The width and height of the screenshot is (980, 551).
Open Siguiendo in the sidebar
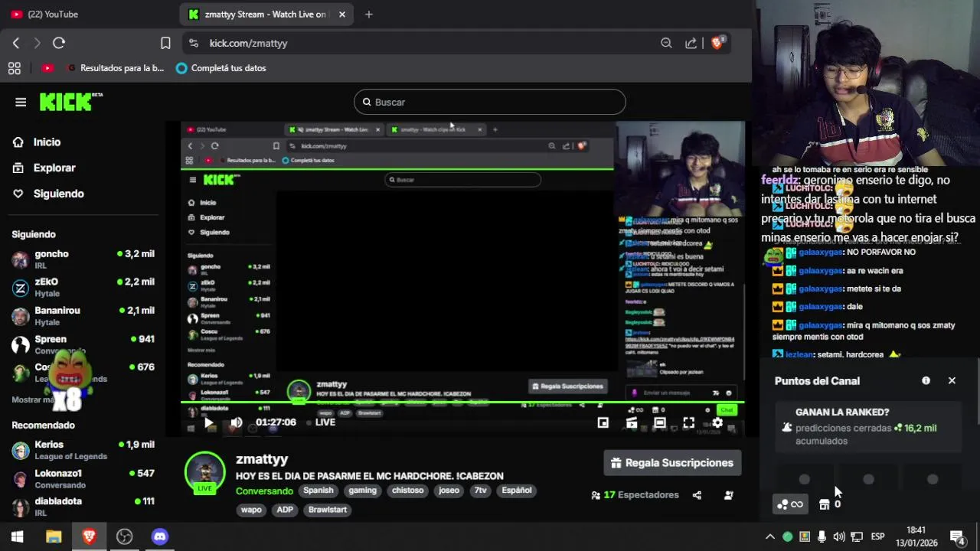click(x=58, y=194)
